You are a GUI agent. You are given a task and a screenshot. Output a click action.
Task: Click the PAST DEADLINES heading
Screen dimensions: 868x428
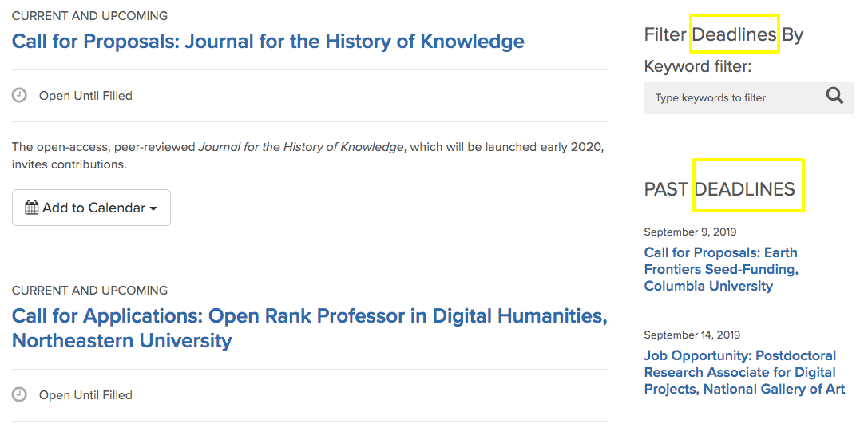719,189
